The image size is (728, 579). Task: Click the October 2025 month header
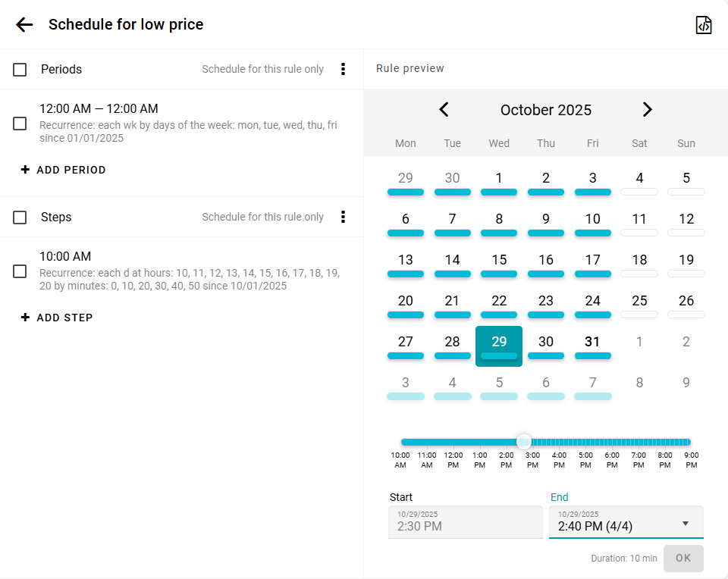click(x=546, y=110)
